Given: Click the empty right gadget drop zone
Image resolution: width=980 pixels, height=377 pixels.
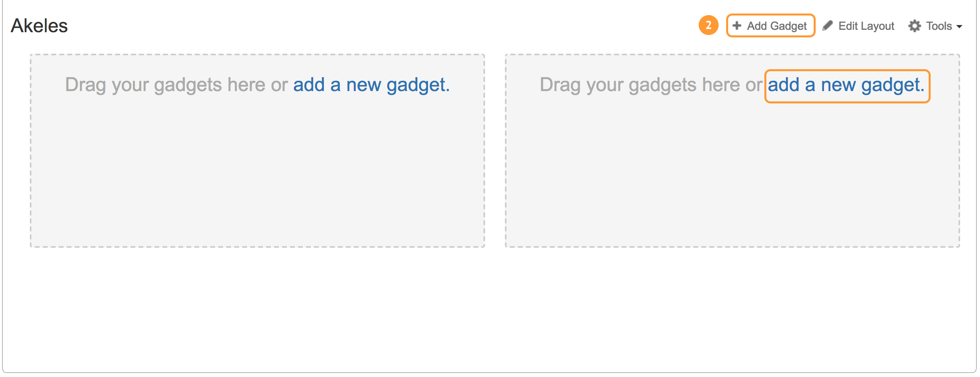Looking at the screenshot, I should [x=732, y=171].
